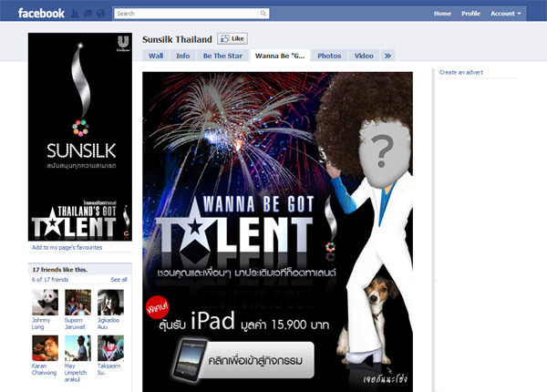Open messages icon in header
The width and height of the screenshot is (547, 392).
88,14
